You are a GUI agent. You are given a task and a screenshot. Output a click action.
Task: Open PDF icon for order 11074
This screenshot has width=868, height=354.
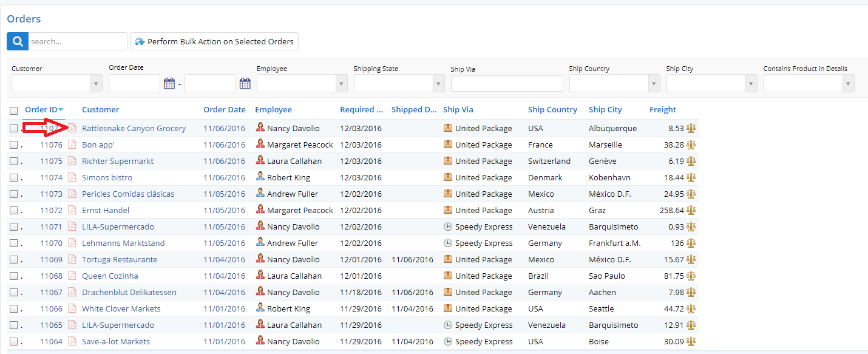(x=72, y=177)
